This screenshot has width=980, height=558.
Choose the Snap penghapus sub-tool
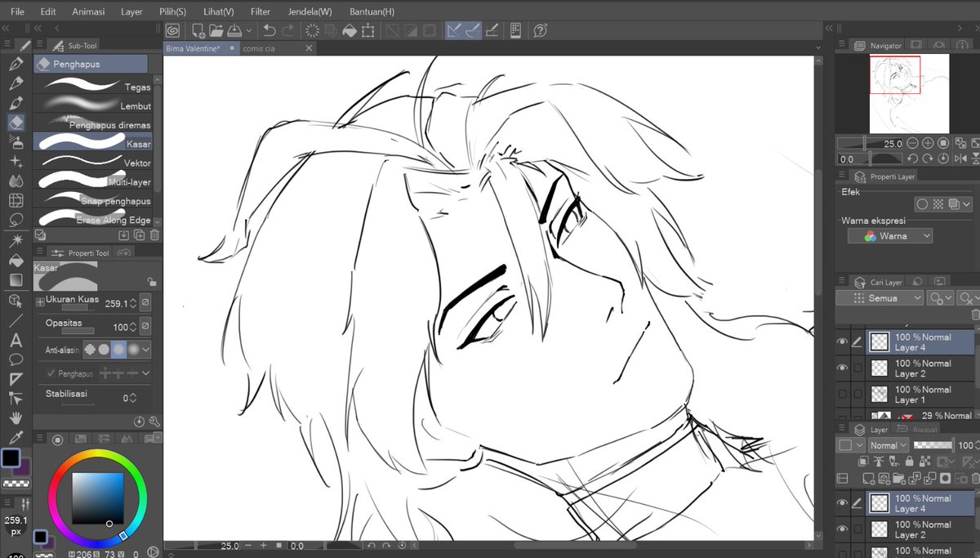(x=93, y=199)
